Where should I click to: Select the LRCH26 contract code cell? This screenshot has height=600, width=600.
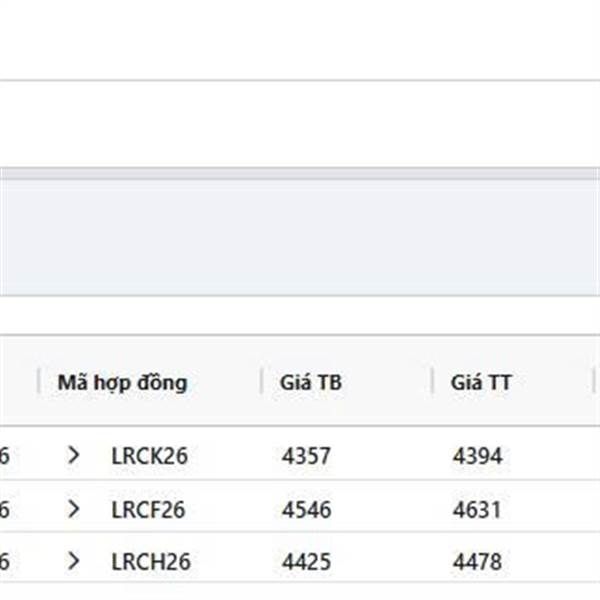coord(151,563)
